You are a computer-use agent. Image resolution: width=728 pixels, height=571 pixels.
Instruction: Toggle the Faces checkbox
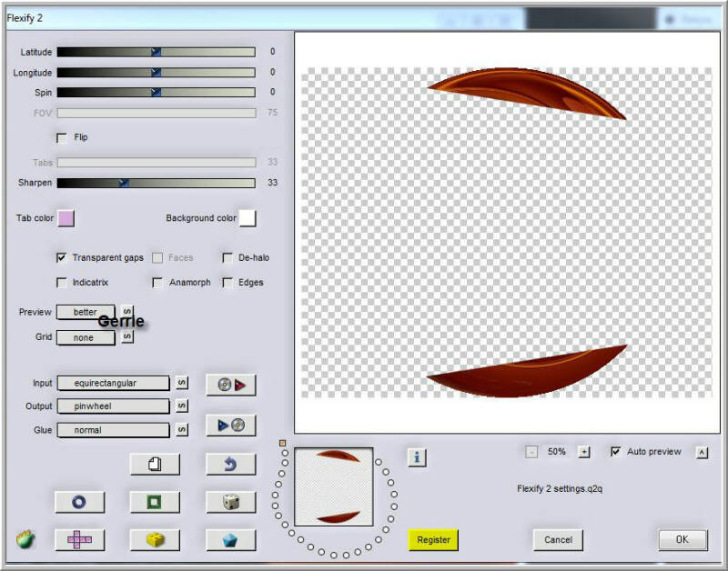[x=157, y=257]
